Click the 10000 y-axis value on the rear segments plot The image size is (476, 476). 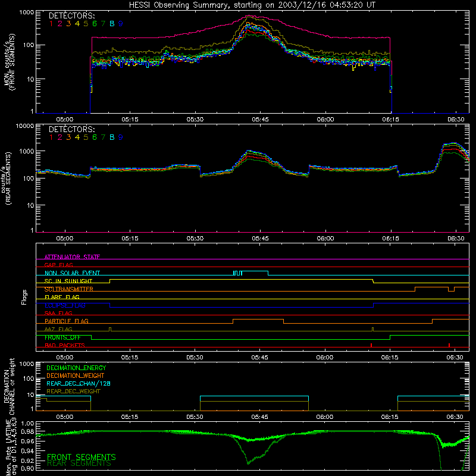(x=25, y=126)
